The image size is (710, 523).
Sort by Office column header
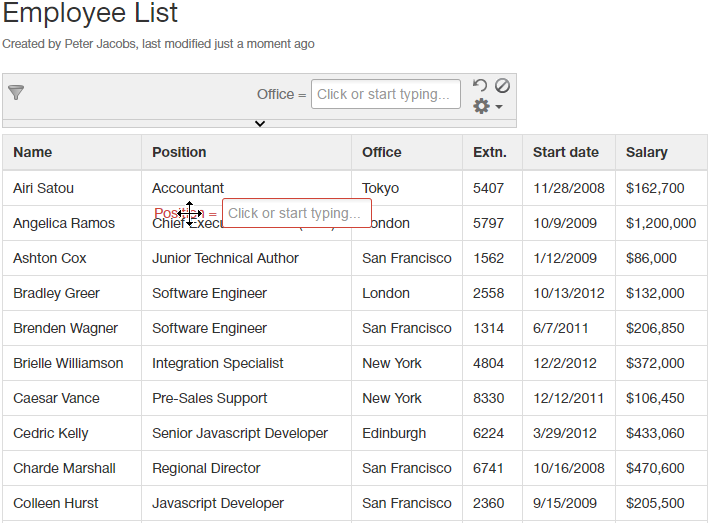(x=381, y=152)
